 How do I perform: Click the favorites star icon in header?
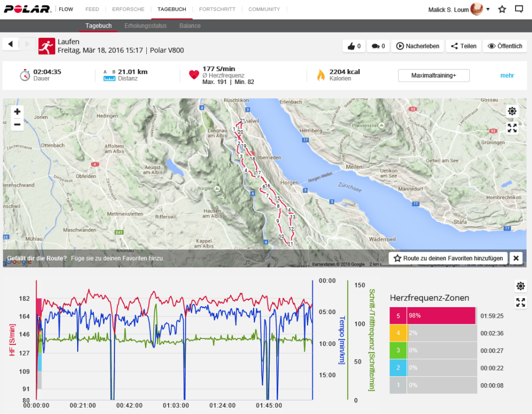pyautogui.click(x=502, y=10)
